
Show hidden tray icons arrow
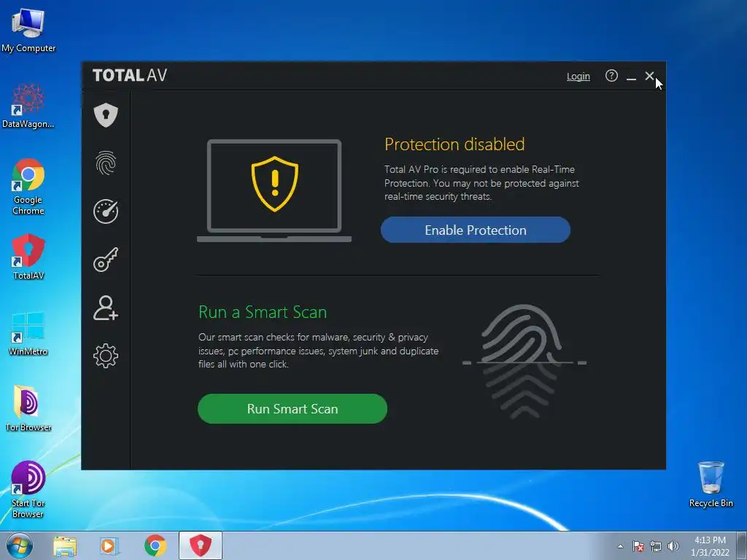click(620, 546)
